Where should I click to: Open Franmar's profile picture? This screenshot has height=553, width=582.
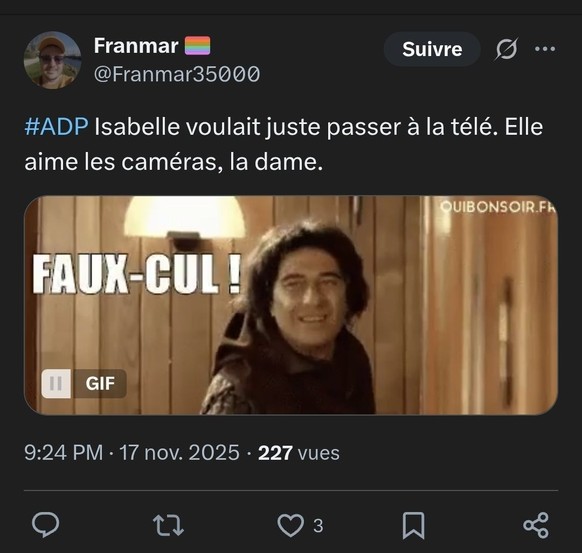click(x=52, y=60)
